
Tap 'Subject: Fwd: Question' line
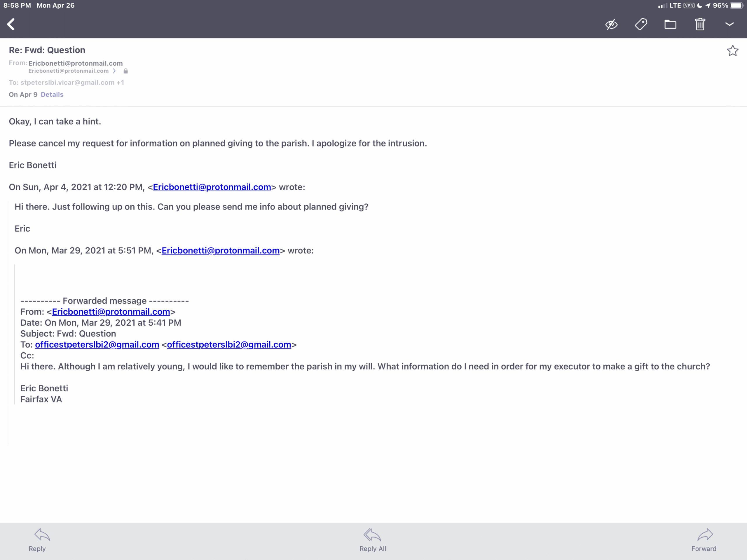click(68, 334)
